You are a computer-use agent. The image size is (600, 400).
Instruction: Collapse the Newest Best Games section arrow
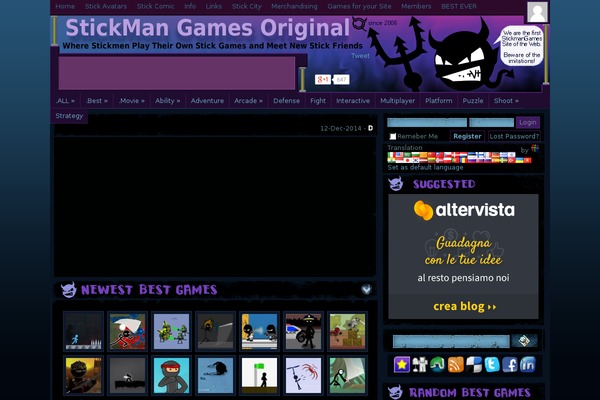point(366,289)
